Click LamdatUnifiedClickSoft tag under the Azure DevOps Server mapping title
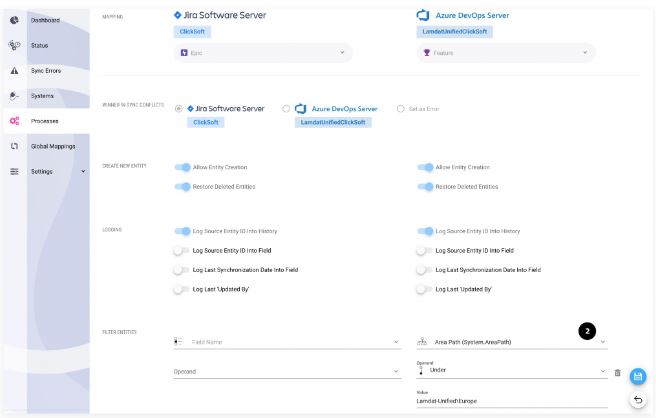 pos(455,31)
